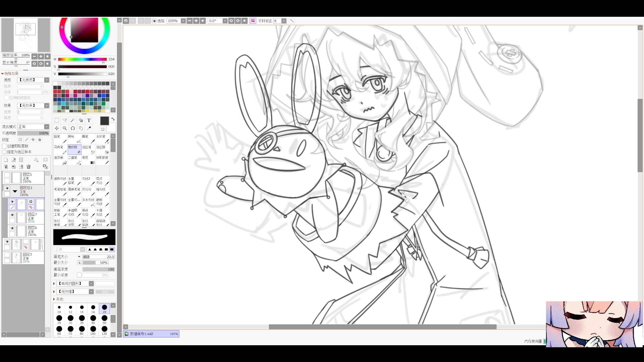Viewport: 644px width, 362px height.
Task: Hide the 图层6 layer
Action: 12,229
